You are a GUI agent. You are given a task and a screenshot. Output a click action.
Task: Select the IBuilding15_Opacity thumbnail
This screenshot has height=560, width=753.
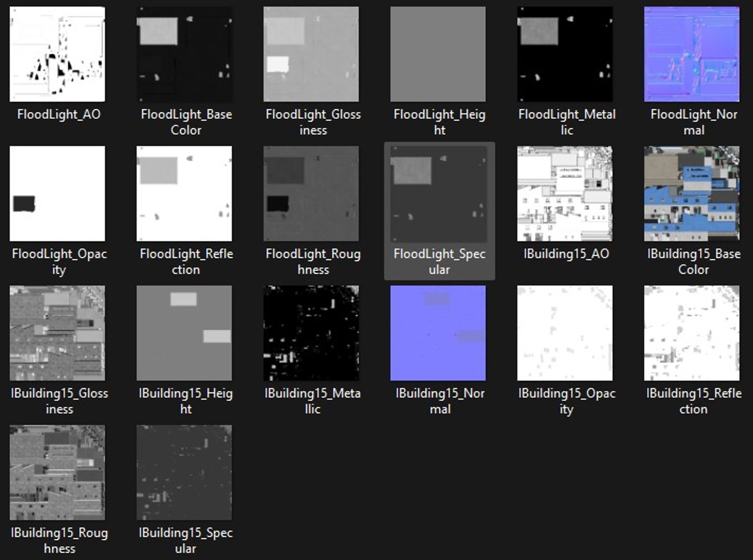pyautogui.click(x=565, y=333)
